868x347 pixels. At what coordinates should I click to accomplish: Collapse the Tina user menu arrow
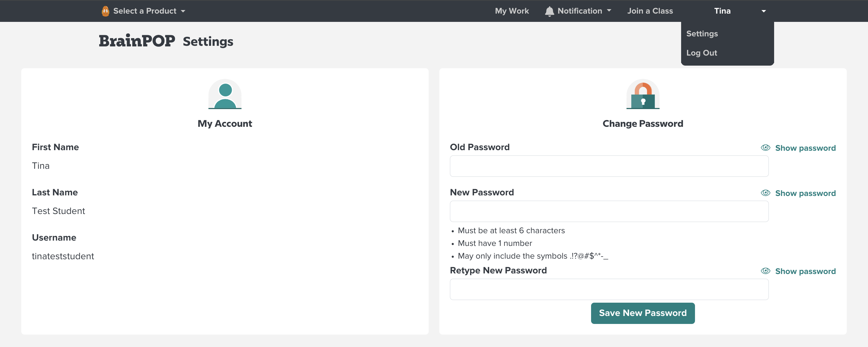coord(763,11)
